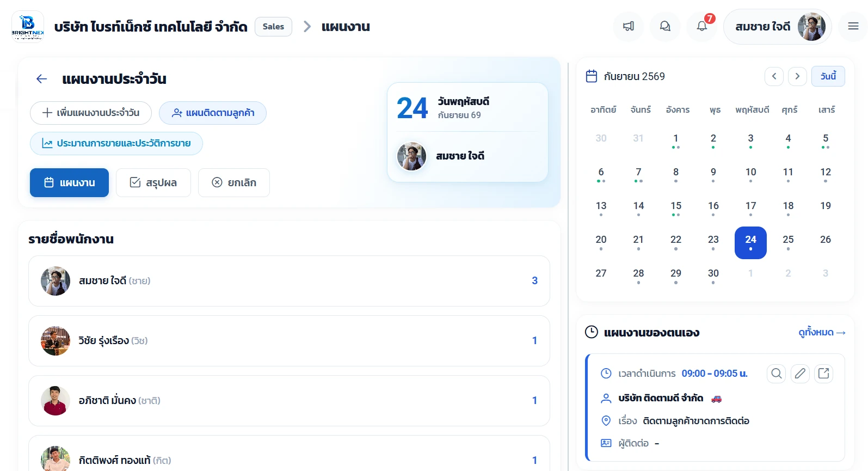868x471 pixels.
Task: Click the time range 09:00 - 09:05 น.
Action: click(715, 374)
